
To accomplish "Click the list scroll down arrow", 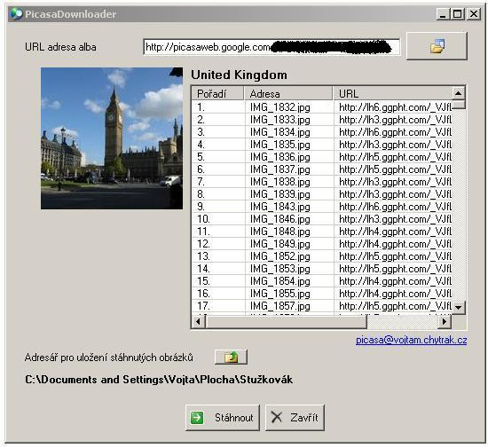I will pyautogui.click(x=458, y=307).
